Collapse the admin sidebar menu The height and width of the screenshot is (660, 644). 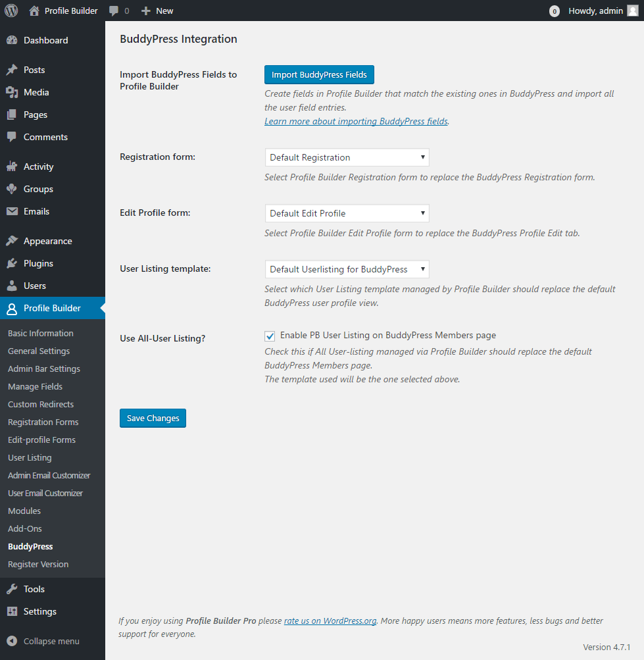43,641
